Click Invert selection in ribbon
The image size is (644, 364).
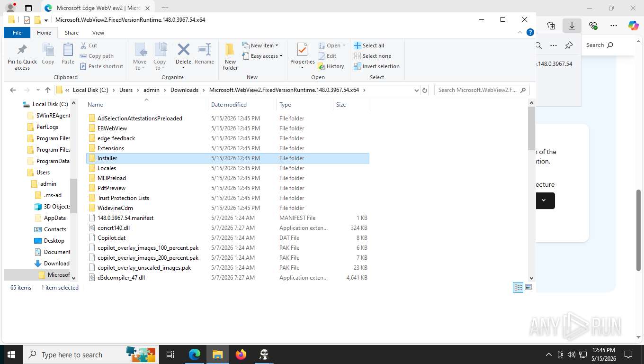[x=376, y=66]
